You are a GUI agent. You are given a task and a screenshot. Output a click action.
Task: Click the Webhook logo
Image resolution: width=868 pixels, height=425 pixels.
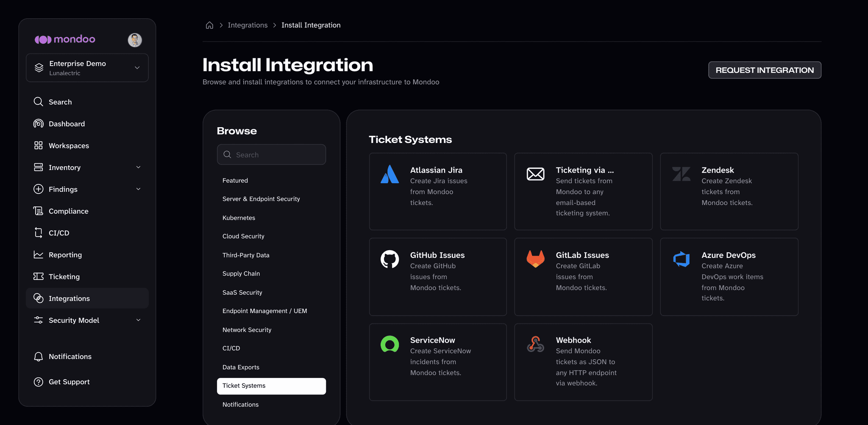(536, 344)
